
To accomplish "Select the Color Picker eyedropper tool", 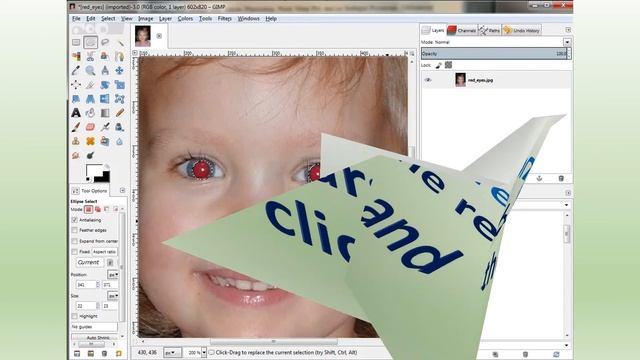I will click(x=76, y=70).
